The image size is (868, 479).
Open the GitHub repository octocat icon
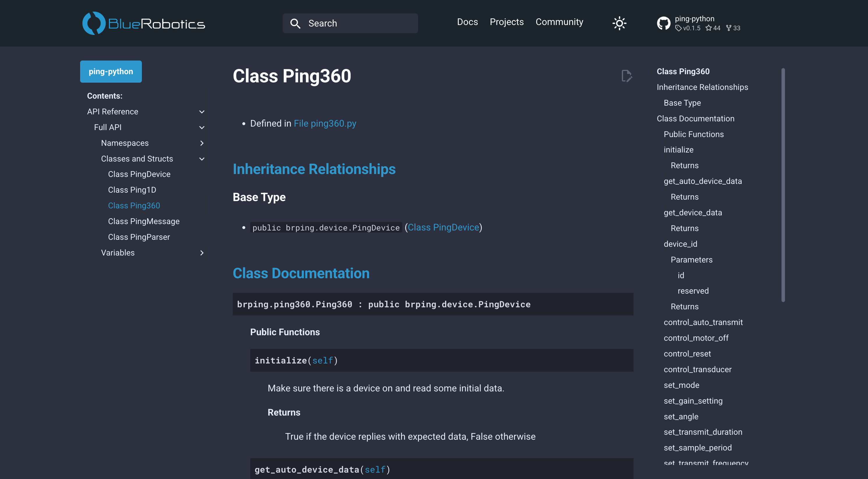664,23
